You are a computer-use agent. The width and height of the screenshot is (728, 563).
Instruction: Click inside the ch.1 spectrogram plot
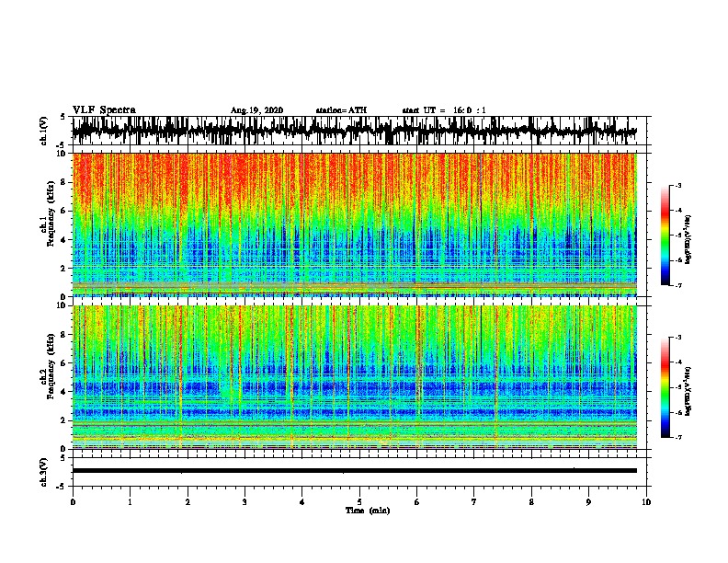[x=355, y=224]
